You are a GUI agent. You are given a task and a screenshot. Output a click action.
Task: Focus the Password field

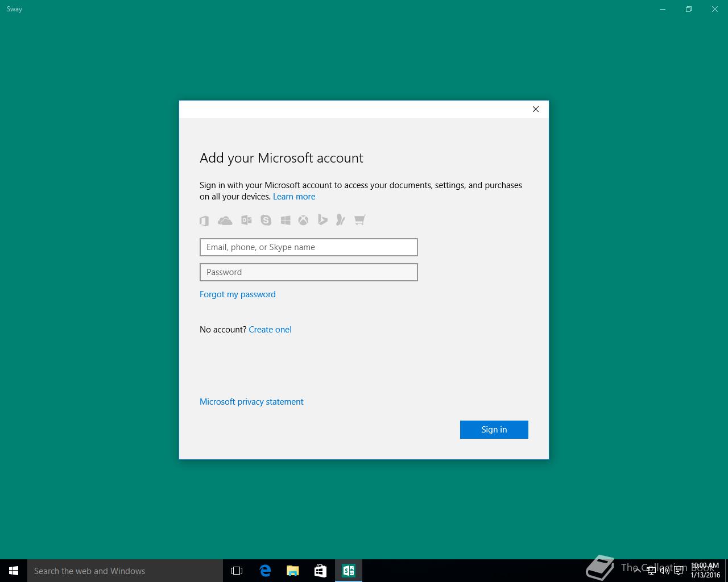tap(309, 272)
